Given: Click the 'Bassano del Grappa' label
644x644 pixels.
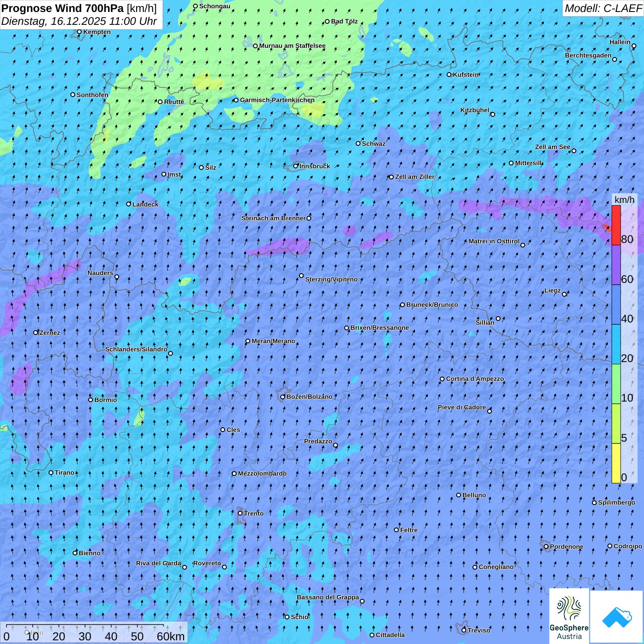Looking at the screenshot, I should 328,597.
